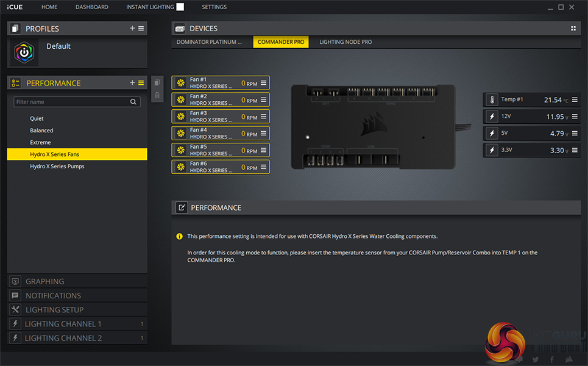Click the Fan #2 fan icon

tap(181, 99)
